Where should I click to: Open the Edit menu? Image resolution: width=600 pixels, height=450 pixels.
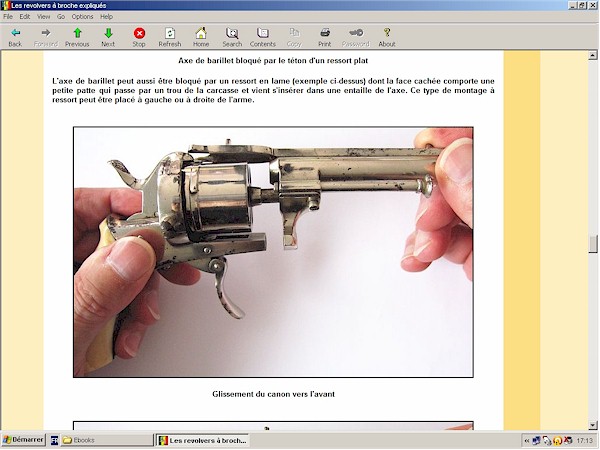tap(25, 16)
